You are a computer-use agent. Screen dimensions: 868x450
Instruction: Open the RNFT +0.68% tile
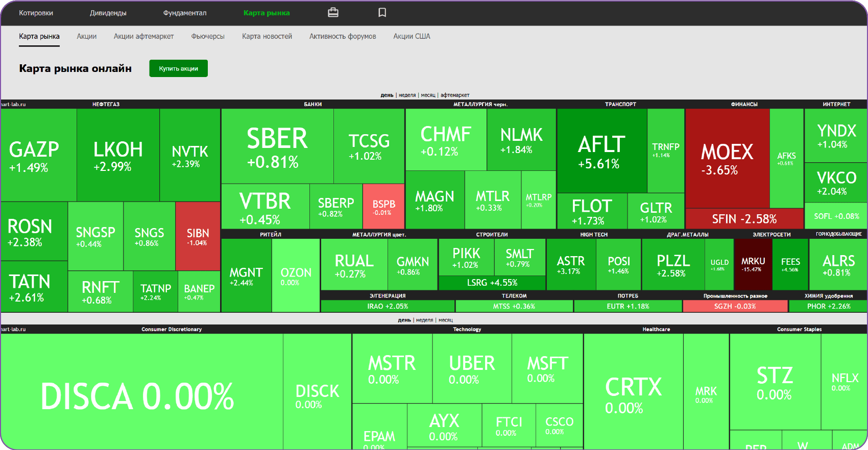[100, 291]
